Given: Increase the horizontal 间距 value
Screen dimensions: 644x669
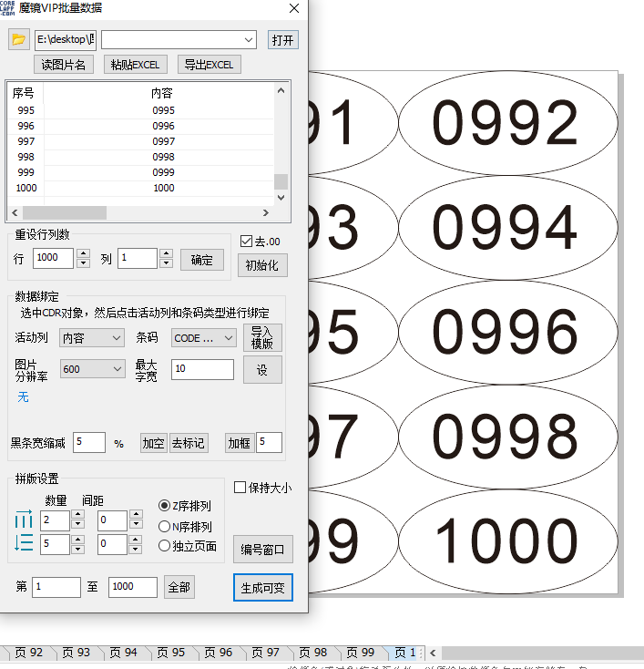Looking at the screenshot, I should coord(136,514).
